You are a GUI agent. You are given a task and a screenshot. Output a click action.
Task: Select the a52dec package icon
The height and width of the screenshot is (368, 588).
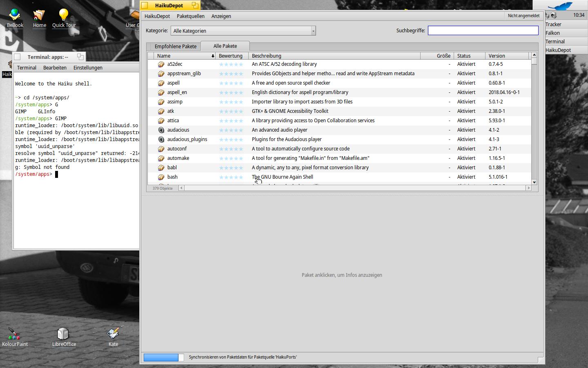click(161, 64)
